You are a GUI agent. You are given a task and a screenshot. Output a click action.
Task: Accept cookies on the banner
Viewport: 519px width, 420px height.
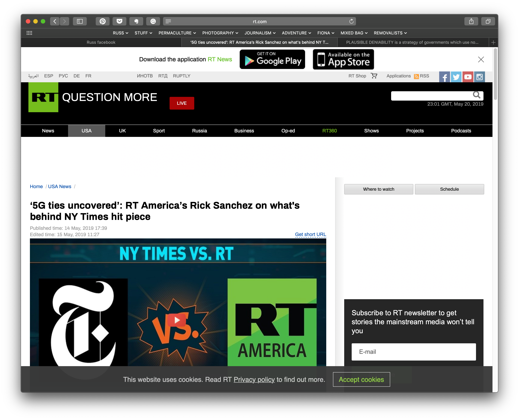(361, 379)
